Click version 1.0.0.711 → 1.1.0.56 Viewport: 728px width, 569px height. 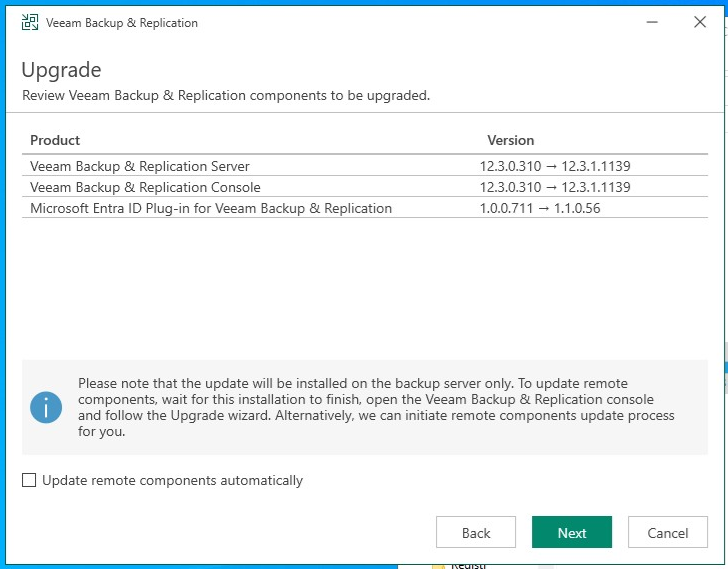540,208
